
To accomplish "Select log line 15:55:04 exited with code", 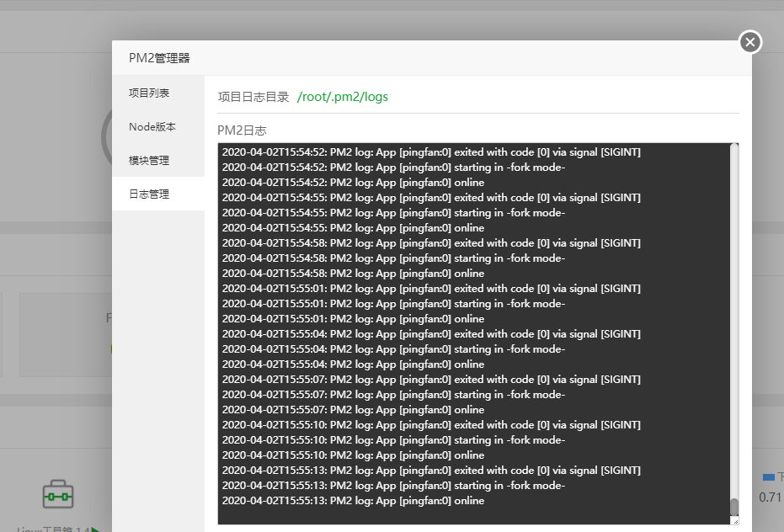I will (x=431, y=334).
